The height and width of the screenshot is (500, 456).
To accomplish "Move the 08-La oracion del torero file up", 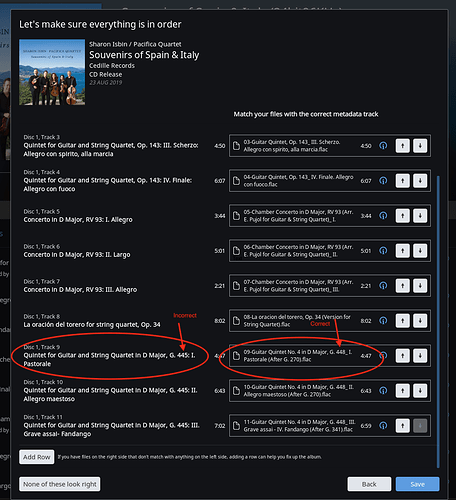I will tap(403, 321).
